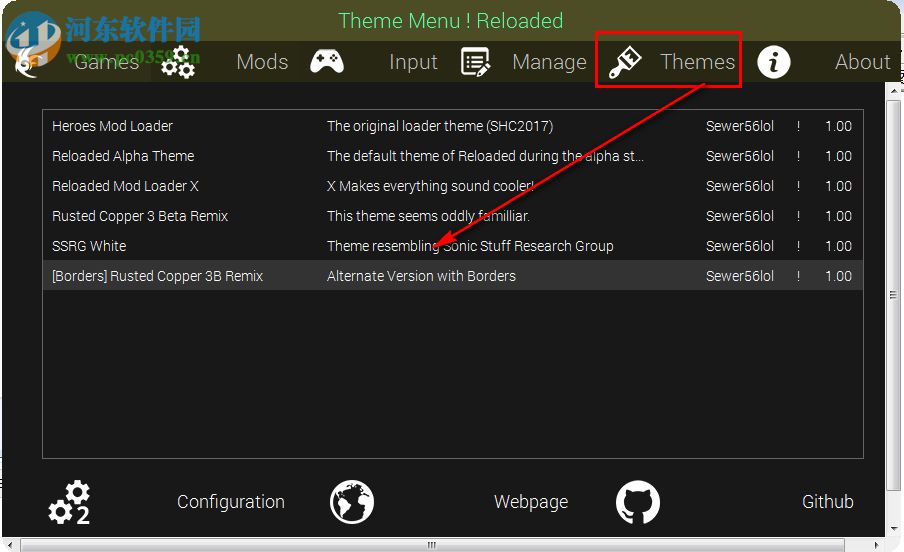Select the Heroes Mod Loader theme
The image size is (904, 552).
(453, 126)
